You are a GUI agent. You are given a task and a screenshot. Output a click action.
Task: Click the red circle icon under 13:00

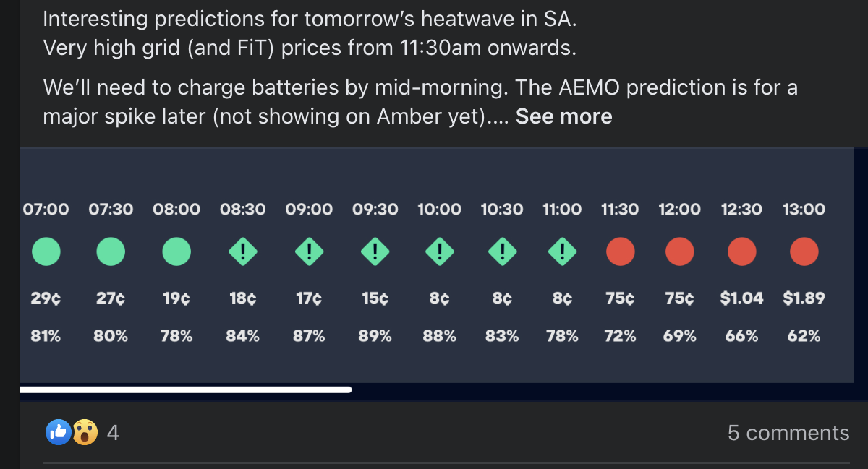(804, 252)
